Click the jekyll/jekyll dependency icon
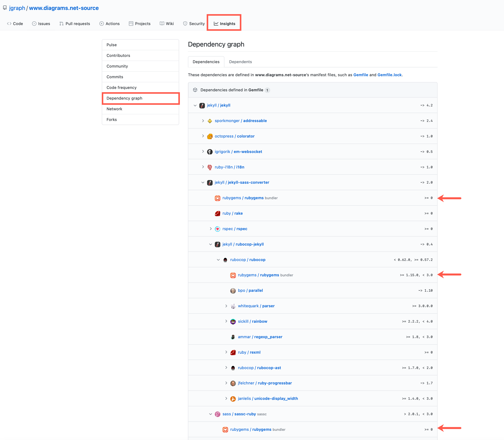Screen dimensions: 504x440 pos(202,105)
